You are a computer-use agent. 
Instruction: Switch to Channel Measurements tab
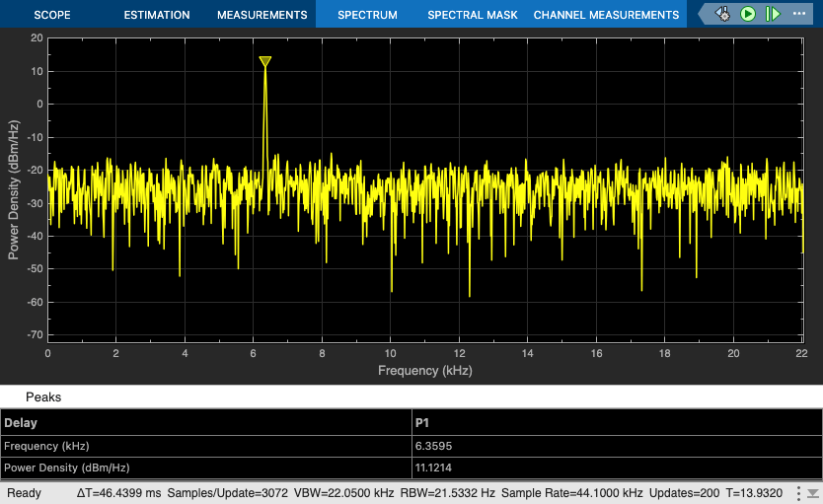606,15
